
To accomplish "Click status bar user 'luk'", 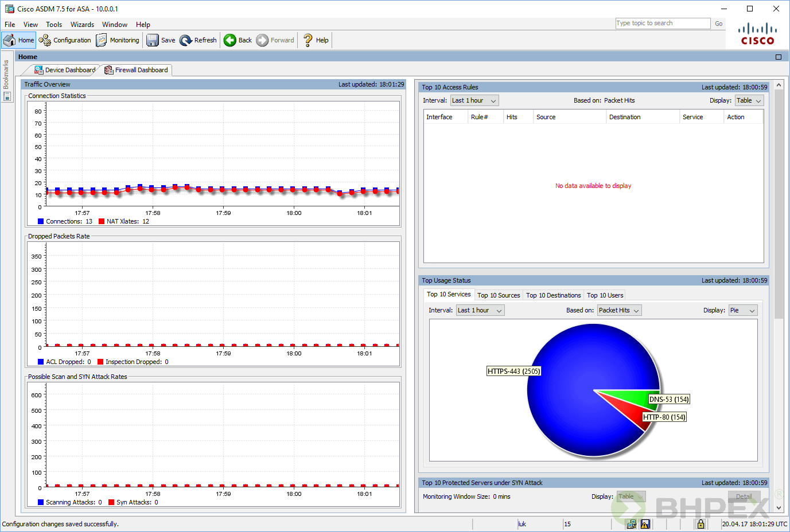I will click(x=522, y=524).
